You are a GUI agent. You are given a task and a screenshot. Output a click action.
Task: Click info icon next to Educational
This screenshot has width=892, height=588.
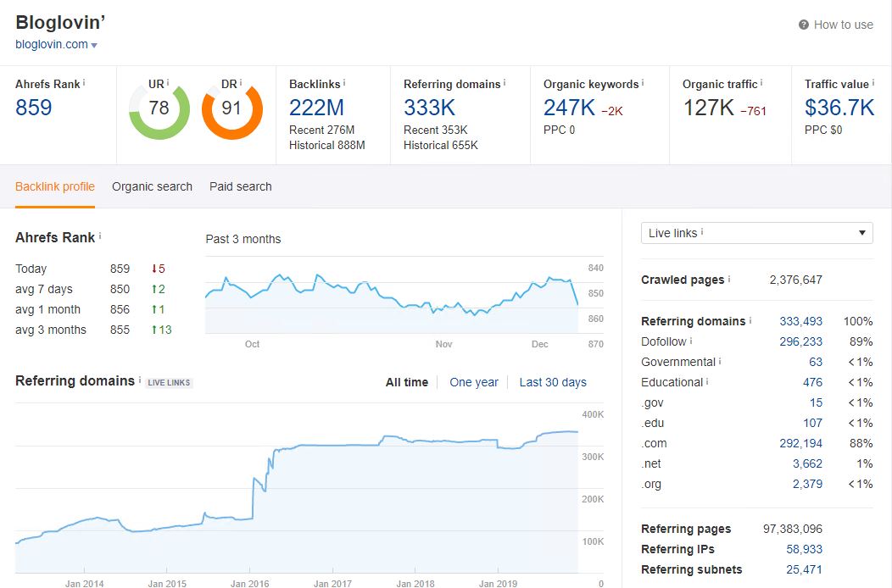(x=707, y=381)
